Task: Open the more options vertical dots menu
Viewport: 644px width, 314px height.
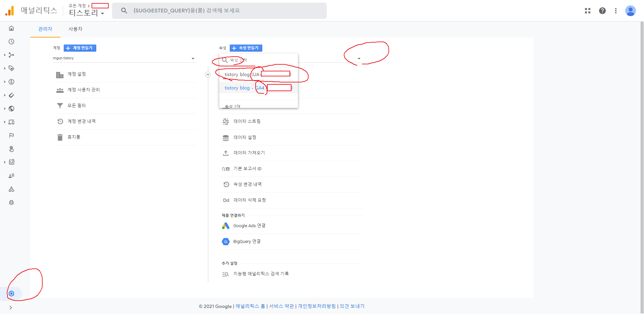Action: pyautogui.click(x=616, y=11)
